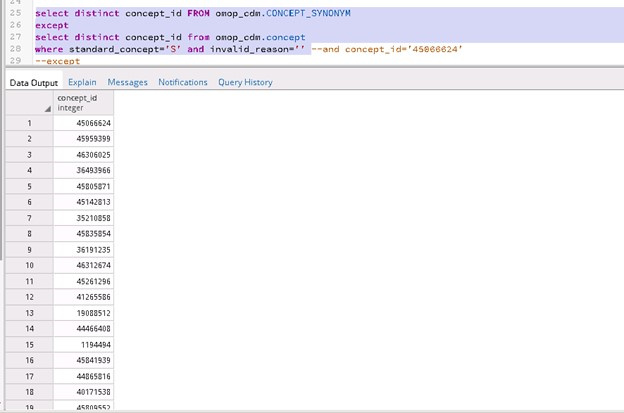
Task: Select cell value 44865816
Action: pyautogui.click(x=84, y=376)
